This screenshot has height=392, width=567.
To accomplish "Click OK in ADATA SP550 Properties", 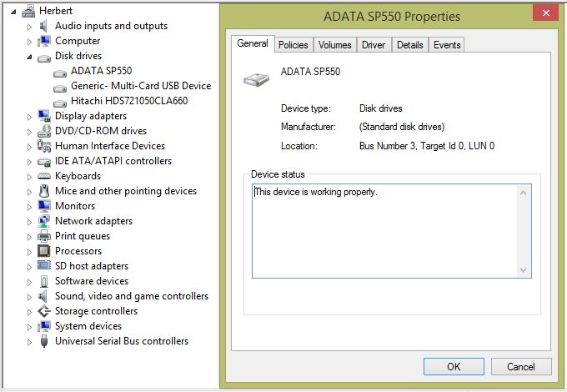I will point(454,367).
